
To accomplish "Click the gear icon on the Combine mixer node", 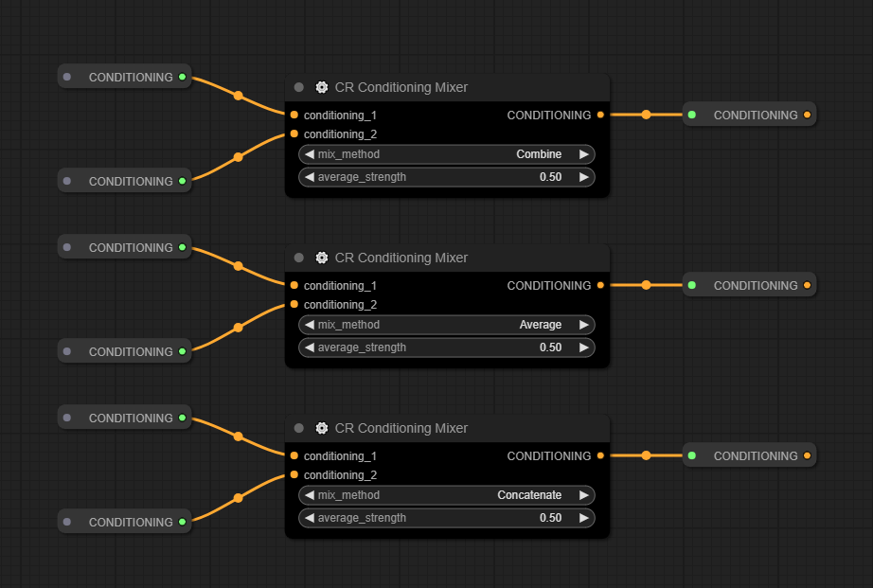I will (x=322, y=87).
